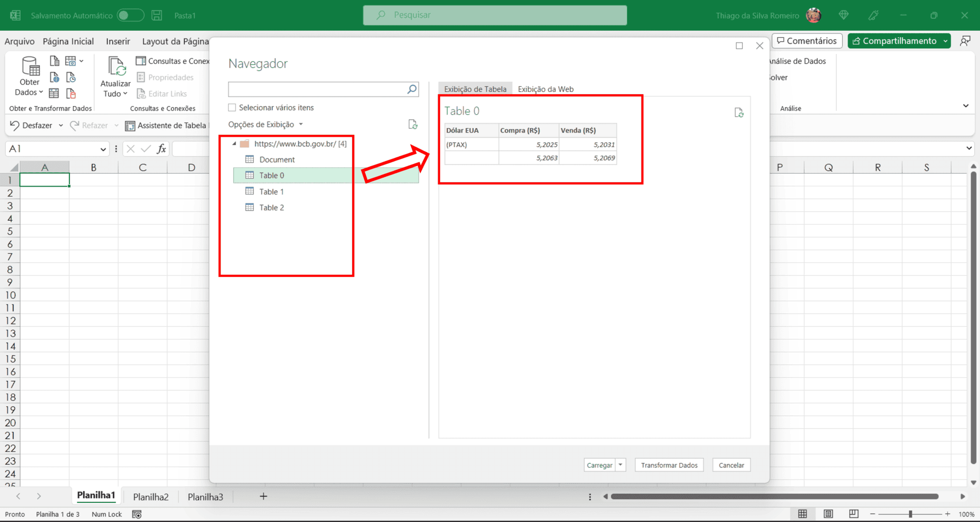Click the Transformar Dados button
Viewport: 980px width, 522px height.
[668, 465]
